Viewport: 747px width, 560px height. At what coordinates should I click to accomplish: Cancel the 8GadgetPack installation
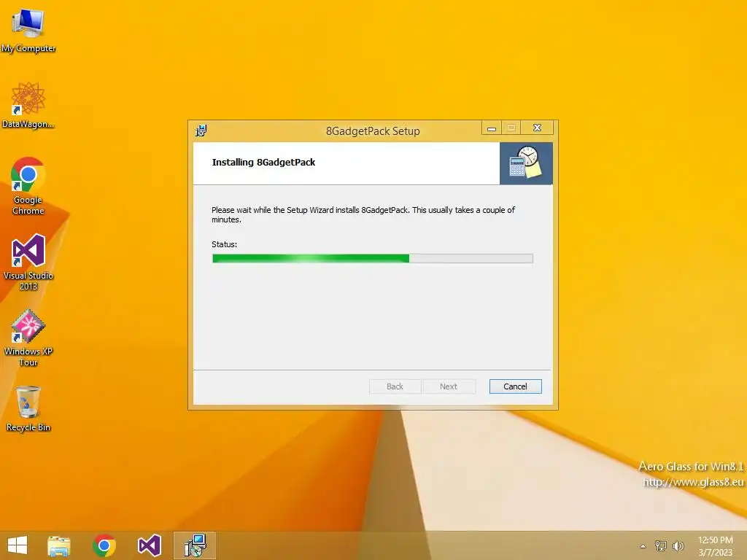516,386
